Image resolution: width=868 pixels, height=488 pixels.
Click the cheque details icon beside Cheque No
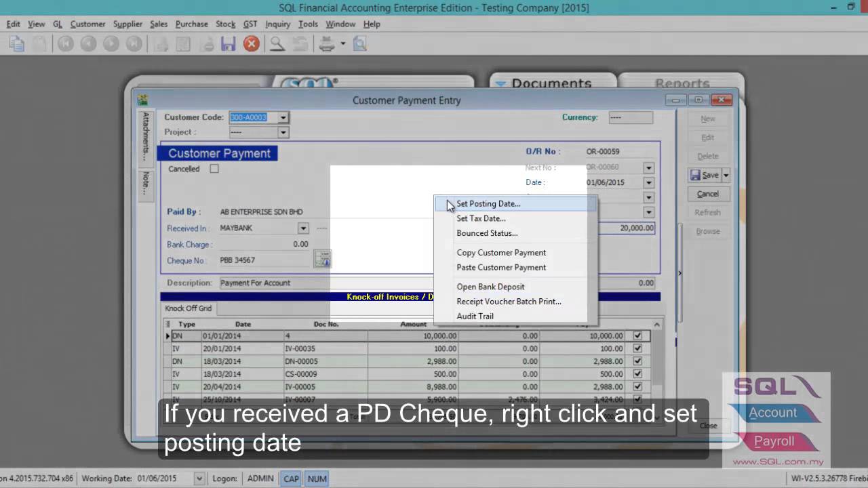click(x=322, y=260)
